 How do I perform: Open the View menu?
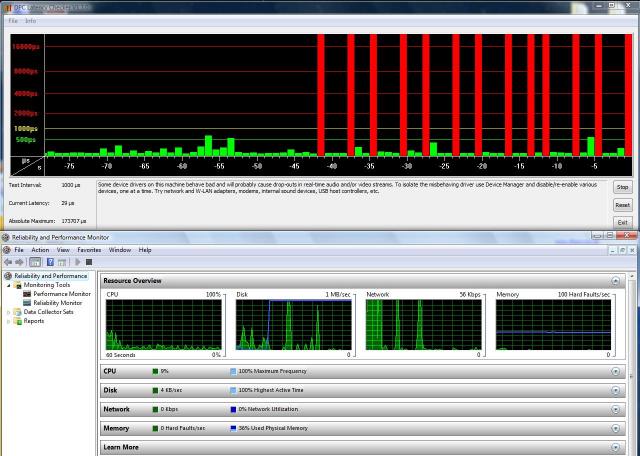(x=63, y=250)
